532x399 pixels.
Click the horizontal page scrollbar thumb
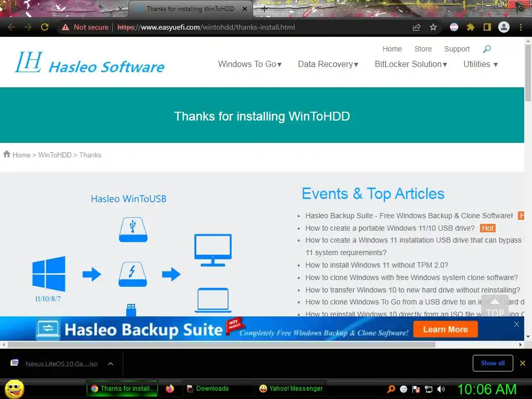coord(221,345)
